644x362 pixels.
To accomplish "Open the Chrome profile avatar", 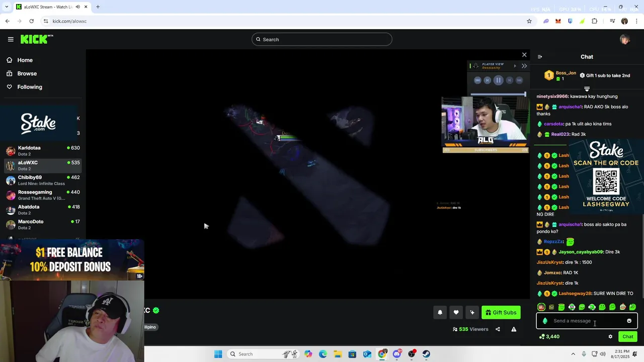I will click(624, 21).
